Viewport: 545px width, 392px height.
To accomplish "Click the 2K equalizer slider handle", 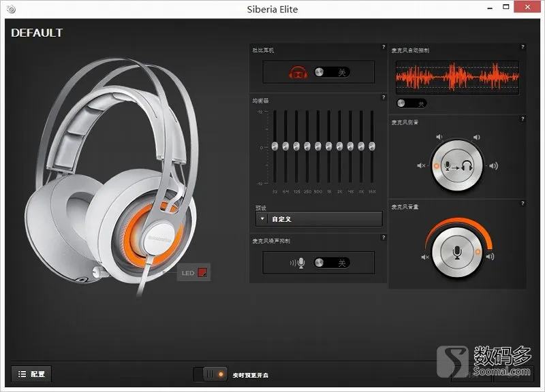I will pos(339,146).
